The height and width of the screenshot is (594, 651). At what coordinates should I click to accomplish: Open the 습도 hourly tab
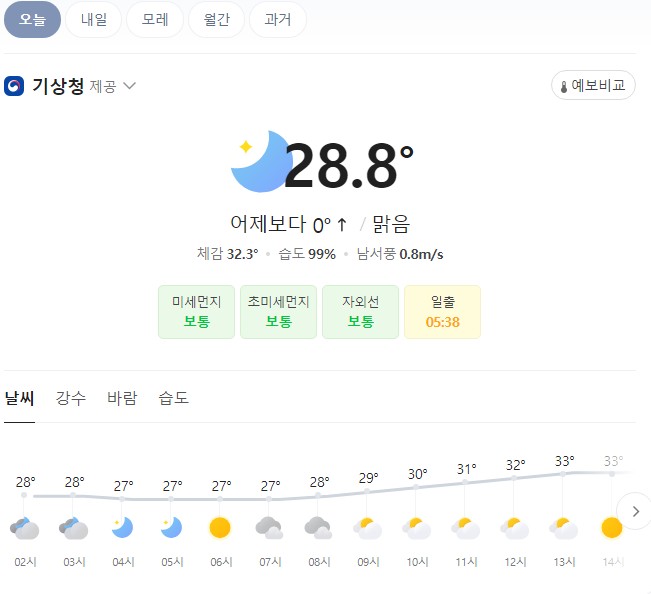point(174,398)
